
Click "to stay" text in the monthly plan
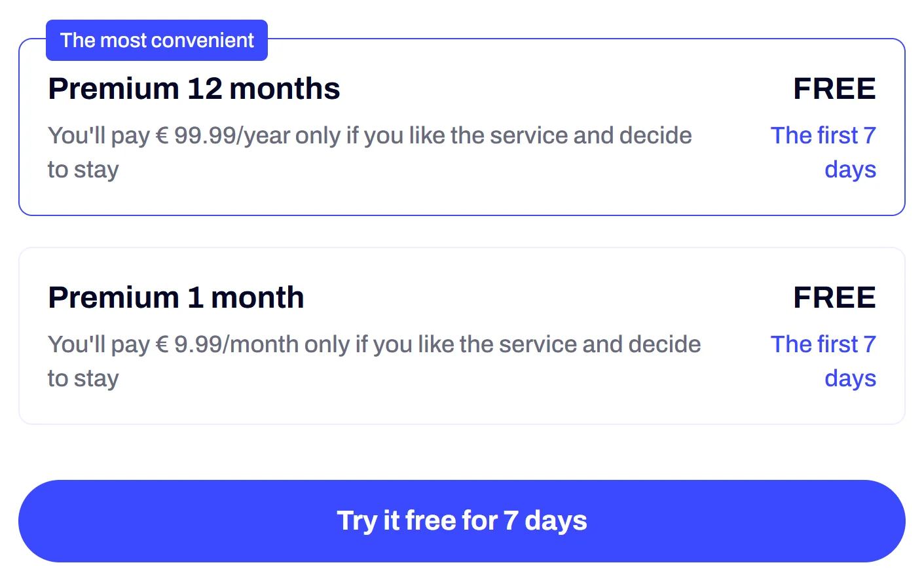pyautogui.click(x=83, y=378)
